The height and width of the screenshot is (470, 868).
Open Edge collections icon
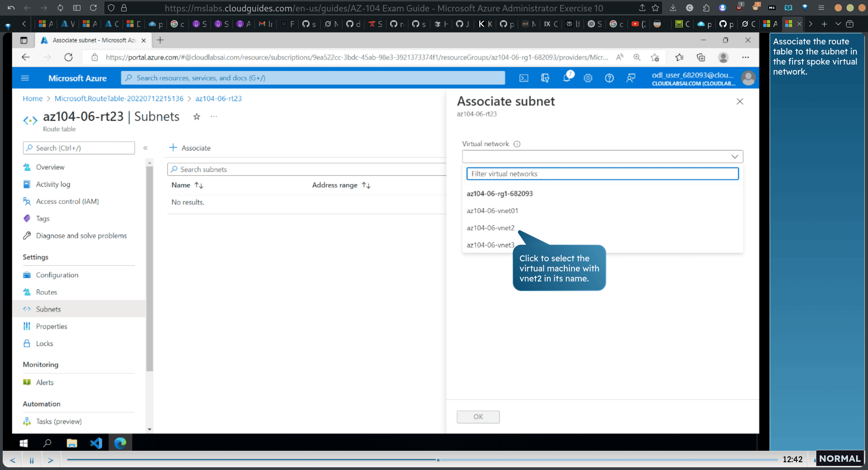701,57
